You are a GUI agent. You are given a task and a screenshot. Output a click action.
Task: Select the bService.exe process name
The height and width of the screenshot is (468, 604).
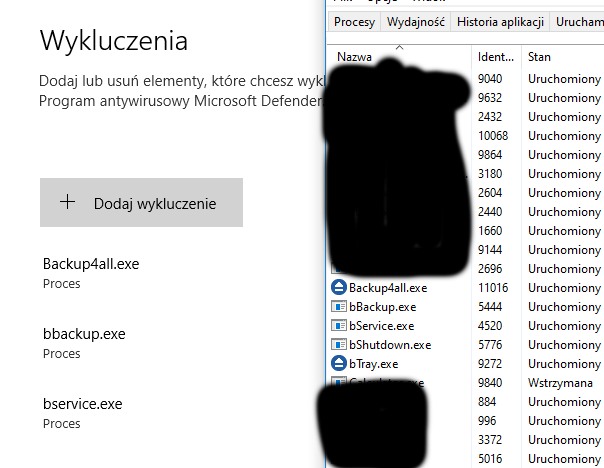(x=381, y=326)
